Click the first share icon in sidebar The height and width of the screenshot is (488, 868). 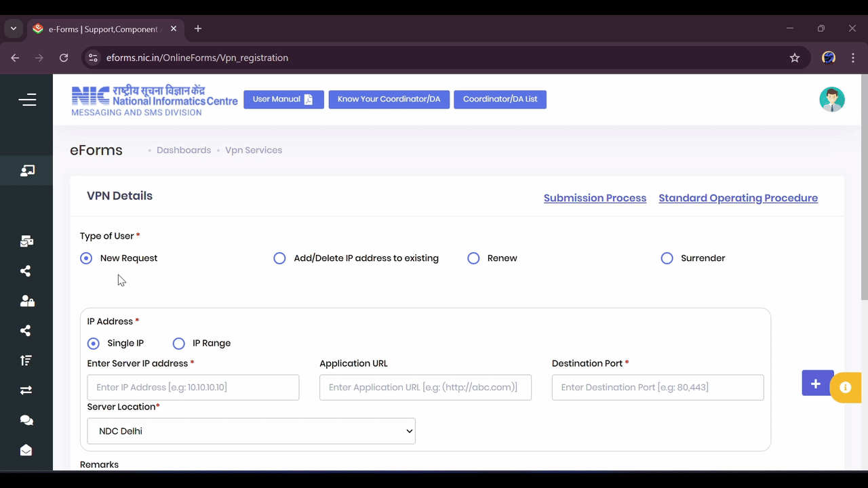[26, 270]
